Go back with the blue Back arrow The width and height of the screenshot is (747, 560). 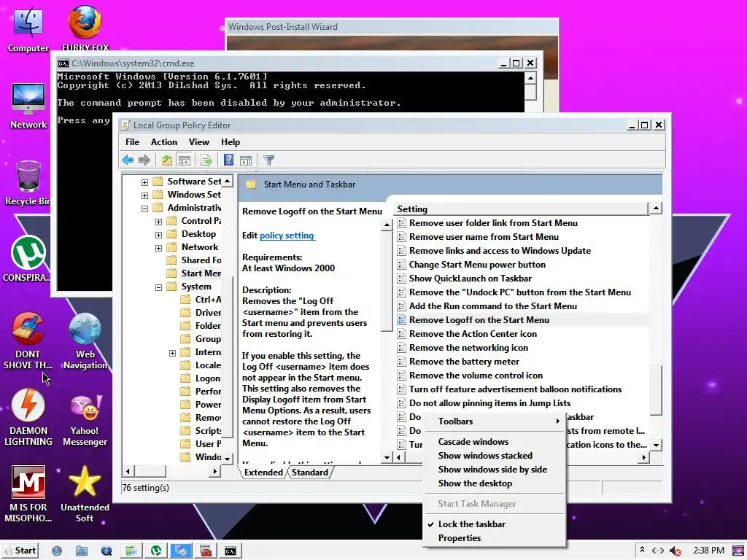tap(128, 160)
